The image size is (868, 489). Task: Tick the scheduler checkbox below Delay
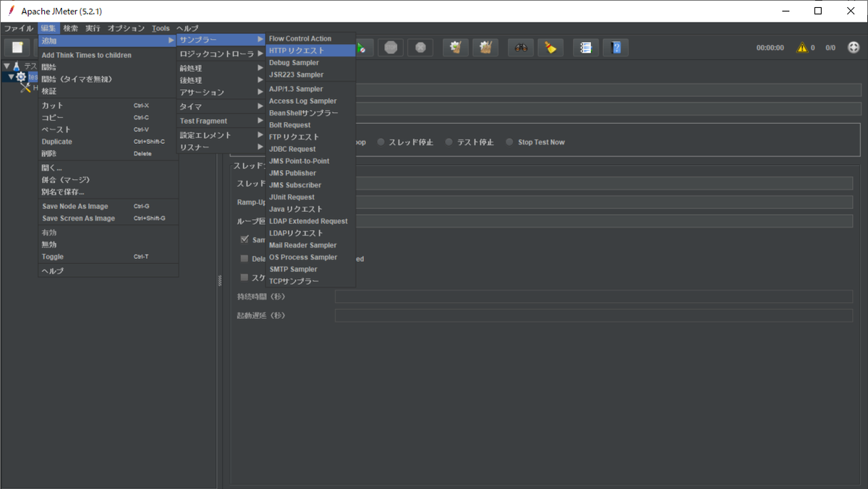pyautogui.click(x=244, y=277)
